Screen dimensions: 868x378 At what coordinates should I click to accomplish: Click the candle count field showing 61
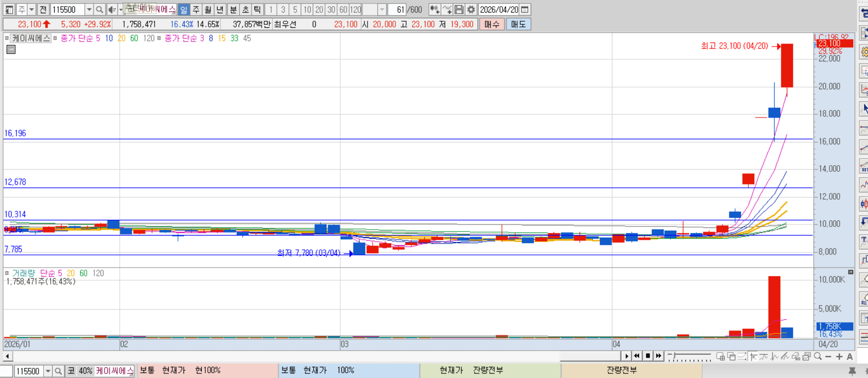[397, 10]
